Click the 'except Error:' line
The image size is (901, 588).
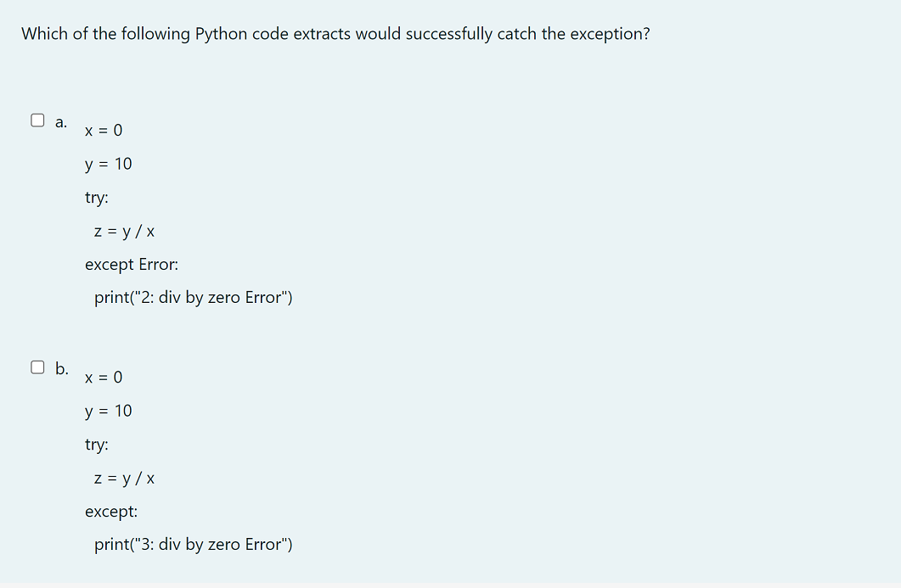click(x=132, y=265)
